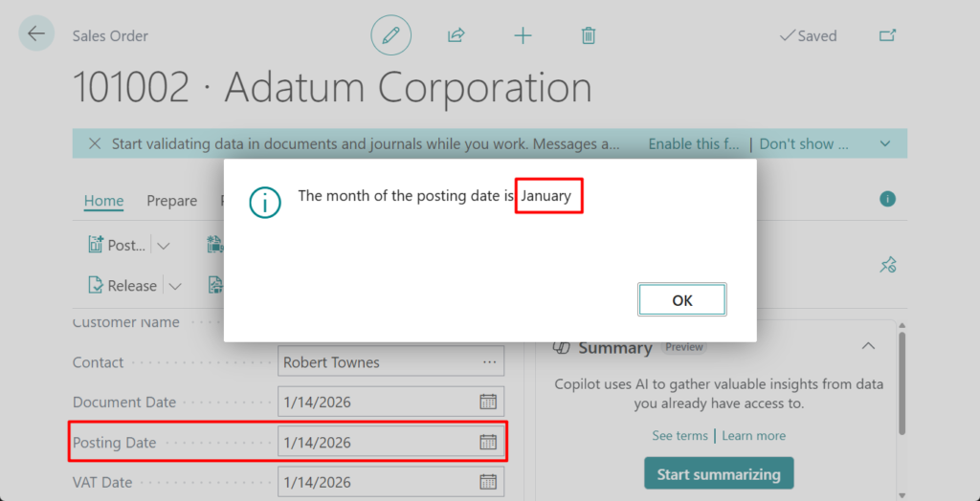Click the Start summarizing button
Viewport: 980px width, 501px height.
[718, 473]
